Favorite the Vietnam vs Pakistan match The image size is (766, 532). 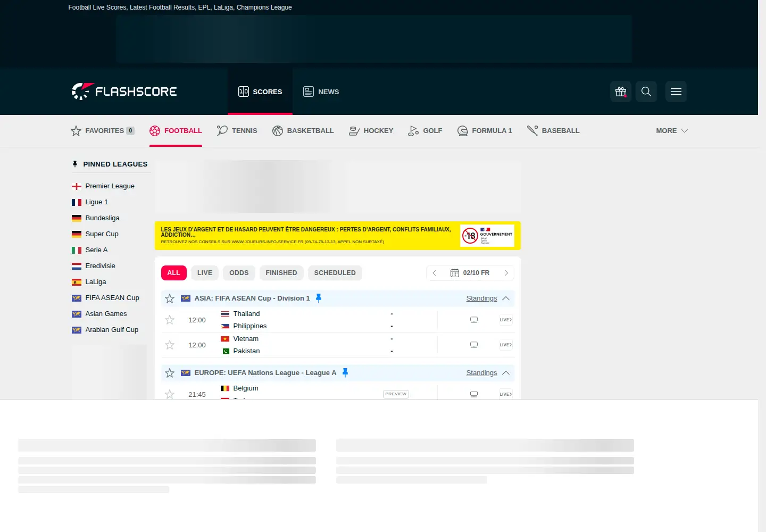point(170,345)
